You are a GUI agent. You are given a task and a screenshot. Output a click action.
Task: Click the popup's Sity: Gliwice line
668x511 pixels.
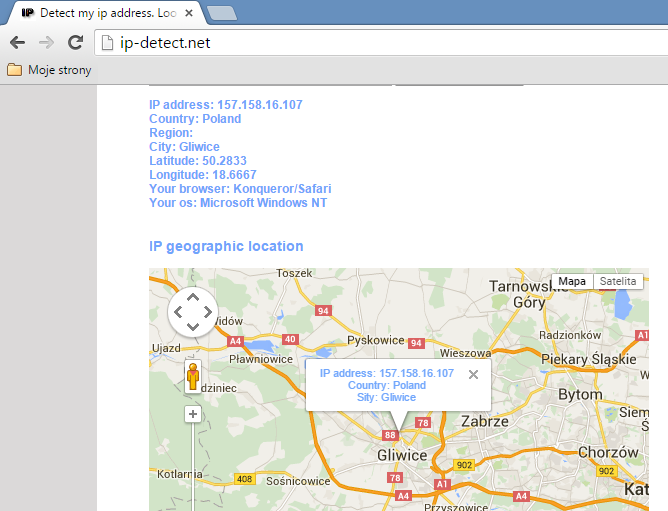[x=386, y=397]
